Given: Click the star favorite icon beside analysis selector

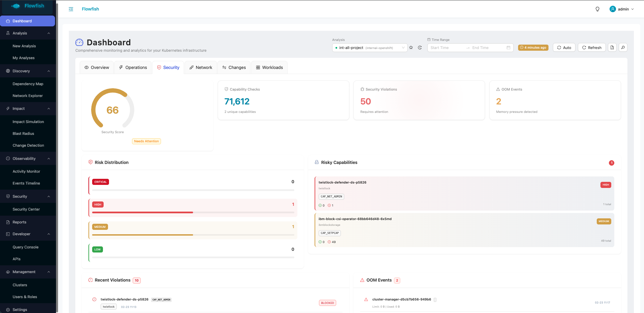Looking at the screenshot, I should pyautogui.click(x=411, y=48).
